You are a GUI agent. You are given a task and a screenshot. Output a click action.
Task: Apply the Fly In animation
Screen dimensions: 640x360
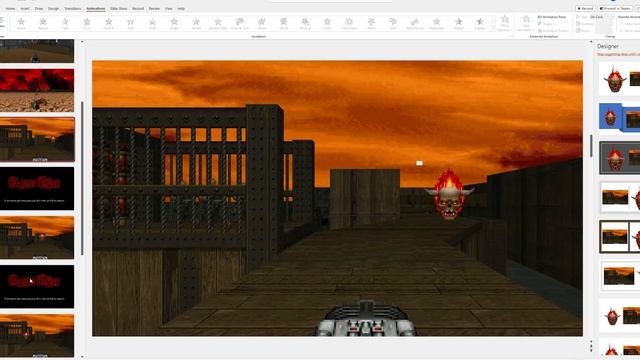point(87,23)
